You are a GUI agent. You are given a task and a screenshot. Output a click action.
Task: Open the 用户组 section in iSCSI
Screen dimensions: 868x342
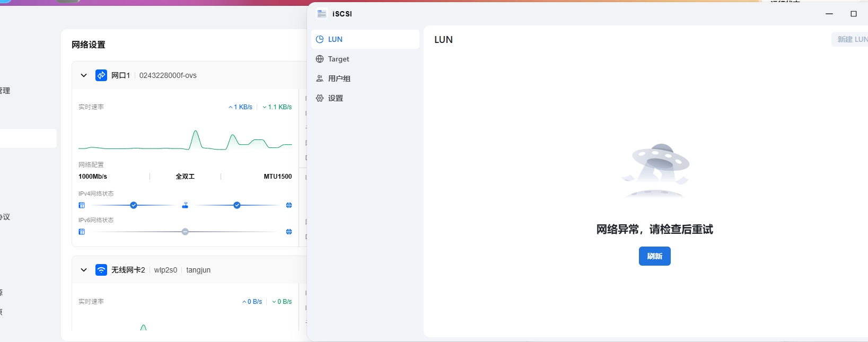tap(365, 78)
